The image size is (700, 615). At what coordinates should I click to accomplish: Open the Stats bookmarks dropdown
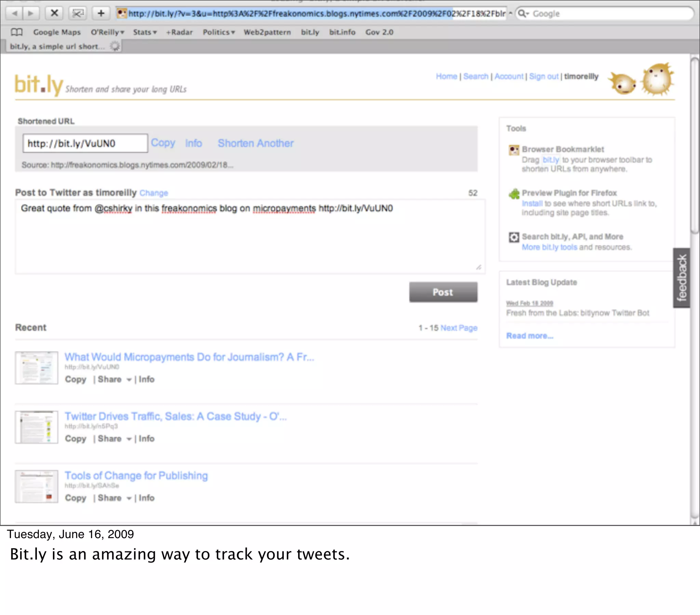click(145, 32)
